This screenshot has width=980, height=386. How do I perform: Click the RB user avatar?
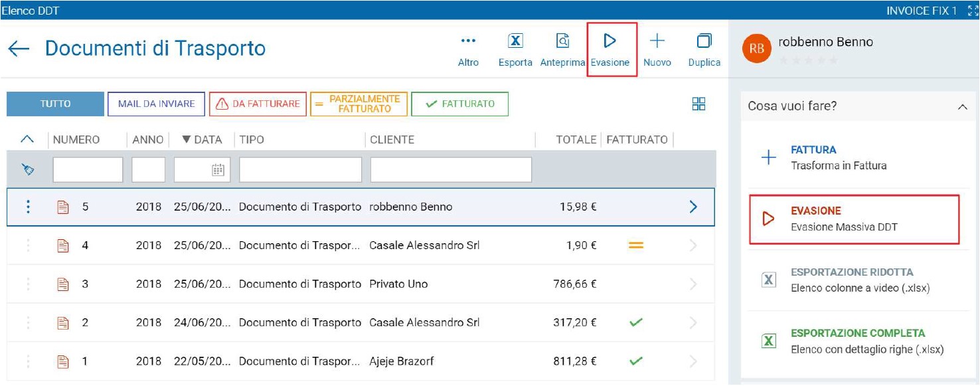[x=756, y=50]
